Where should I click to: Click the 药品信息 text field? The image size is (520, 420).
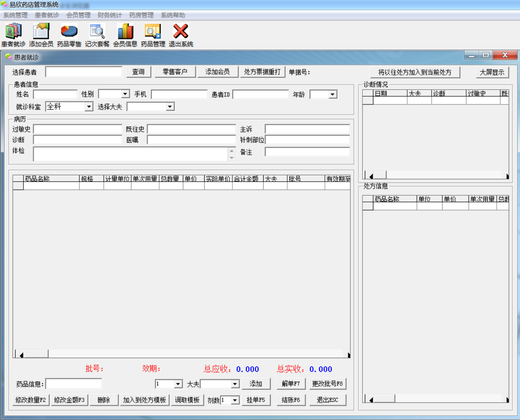coord(74,384)
